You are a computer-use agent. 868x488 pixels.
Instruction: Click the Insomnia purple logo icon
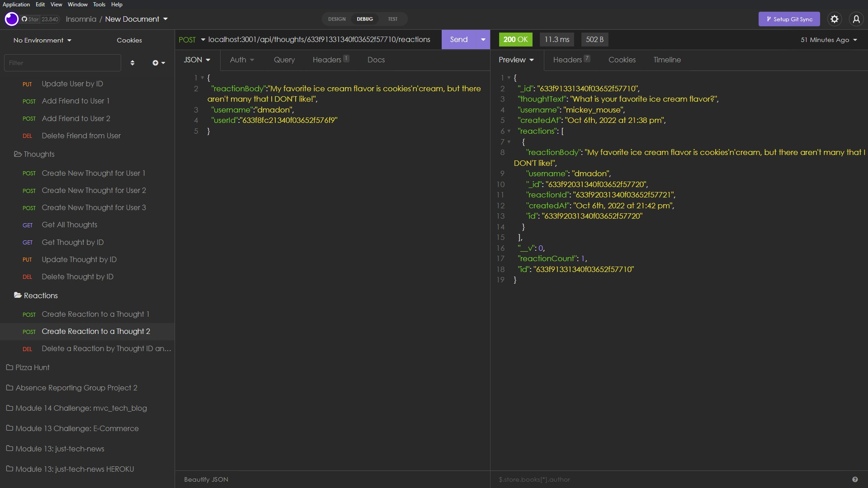(11, 19)
